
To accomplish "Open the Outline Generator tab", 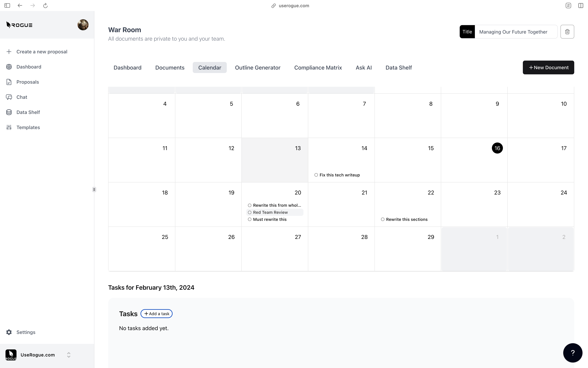I will 257,68.
